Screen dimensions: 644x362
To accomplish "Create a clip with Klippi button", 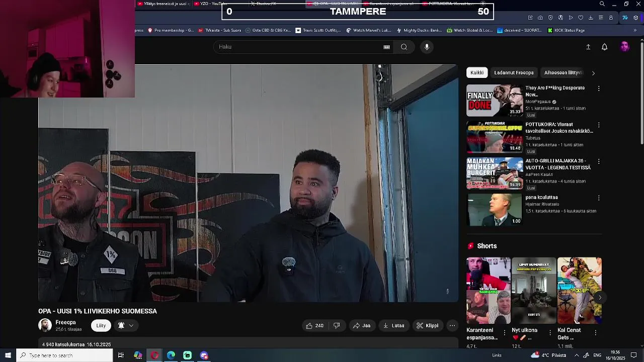I will pyautogui.click(x=428, y=326).
